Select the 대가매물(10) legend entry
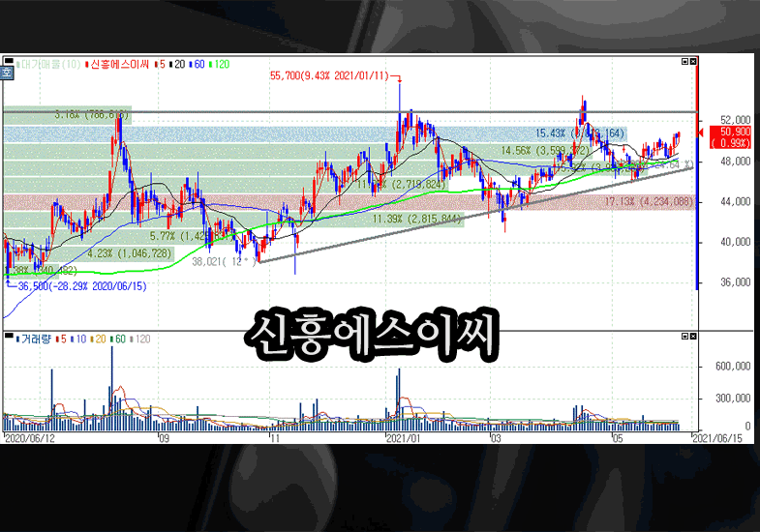This screenshot has height=532, width=760. [x=48, y=65]
